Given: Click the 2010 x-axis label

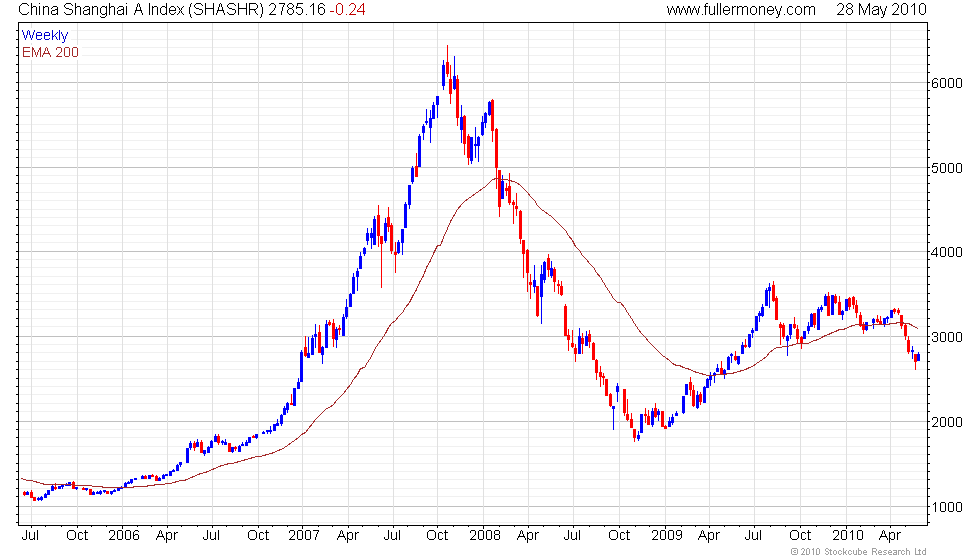Looking at the screenshot, I should click(x=848, y=536).
